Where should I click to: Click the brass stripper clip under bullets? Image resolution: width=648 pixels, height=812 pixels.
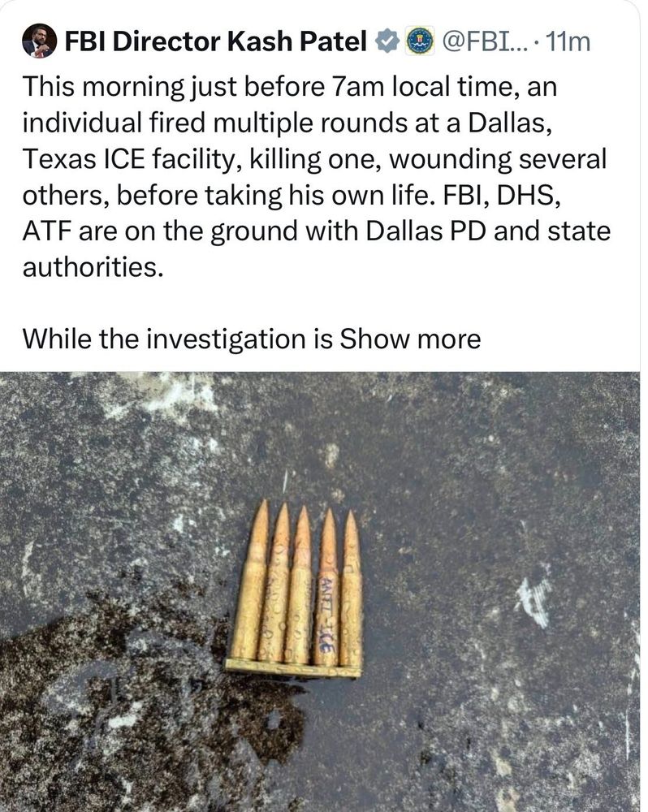coord(293,668)
